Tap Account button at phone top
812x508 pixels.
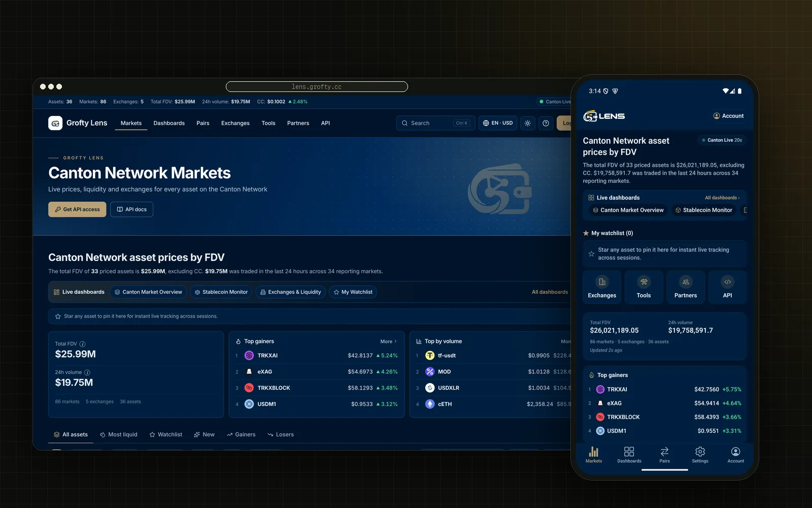pos(728,116)
